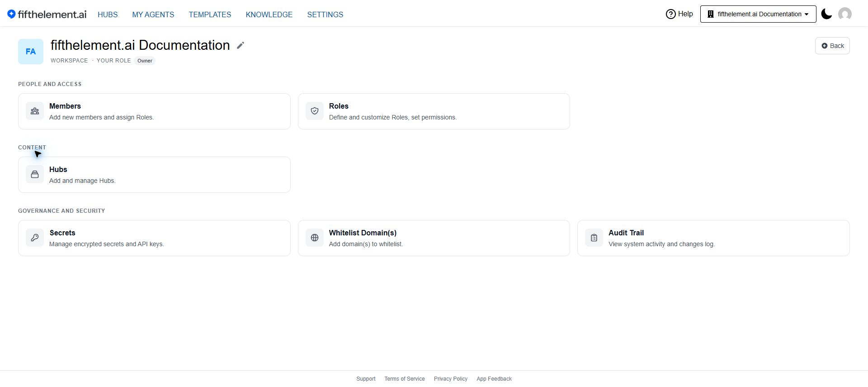Viewport: 868px width, 387px height.
Task: Click 'Manage encrypted secrets and API keys.' text
Action: coord(107,244)
